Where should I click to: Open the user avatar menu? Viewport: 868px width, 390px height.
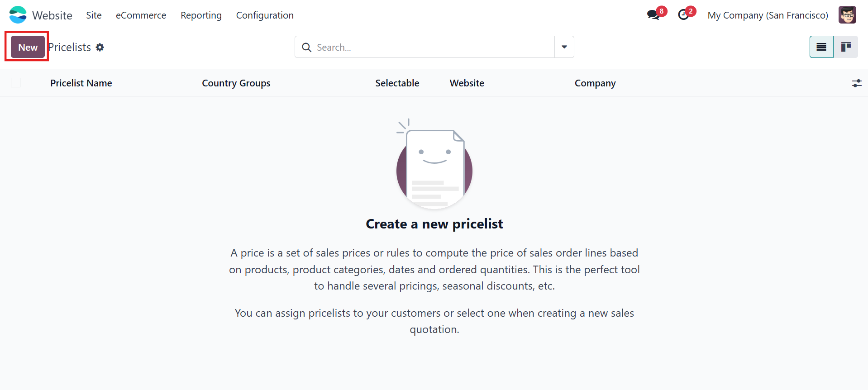click(x=847, y=15)
